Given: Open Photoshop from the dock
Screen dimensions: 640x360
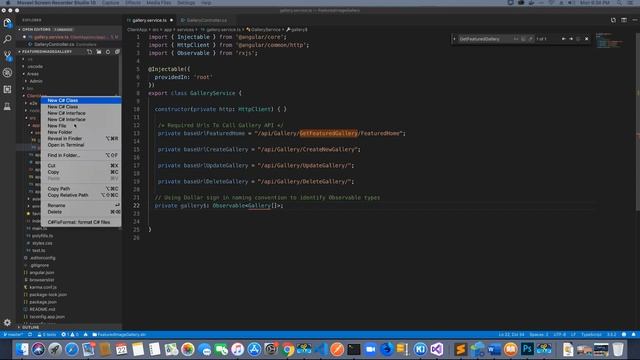Looking at the screenshot, I should coord(527,349).
